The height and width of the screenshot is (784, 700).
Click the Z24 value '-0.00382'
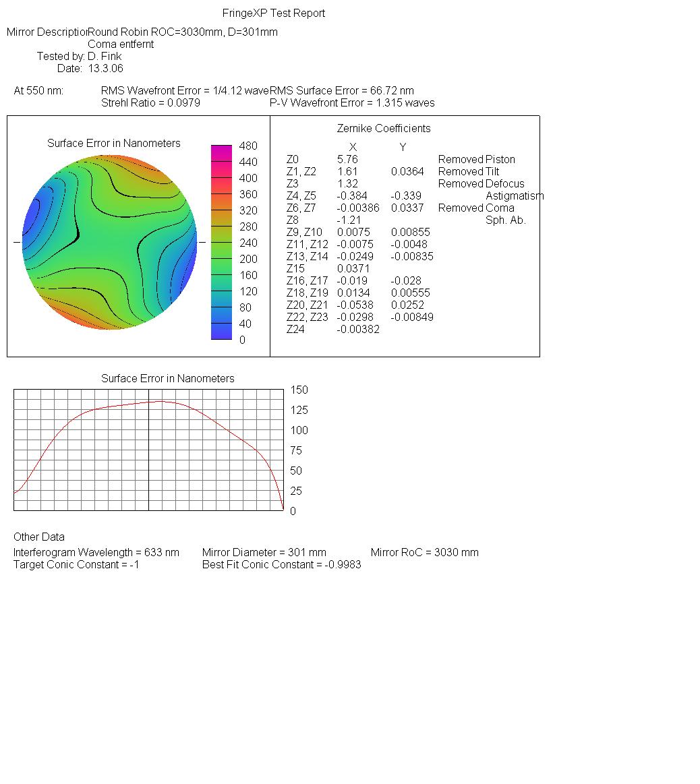point(358,330)
